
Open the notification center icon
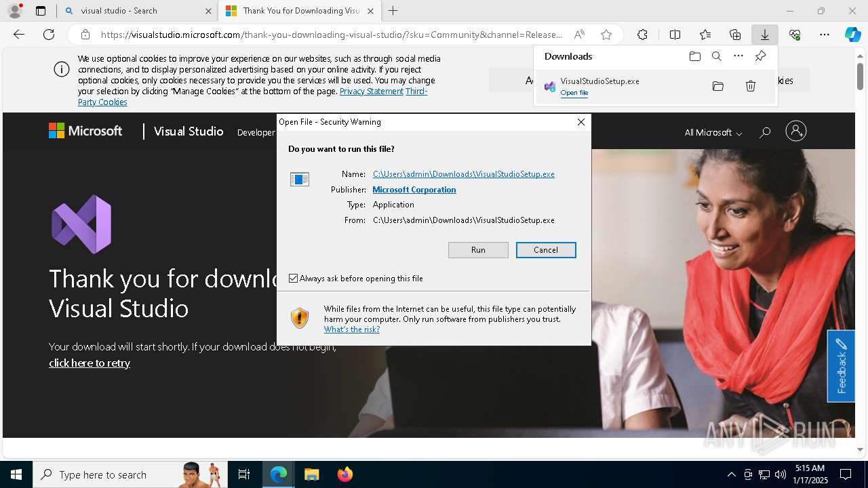pyautogui.click(x=846, y=474)
